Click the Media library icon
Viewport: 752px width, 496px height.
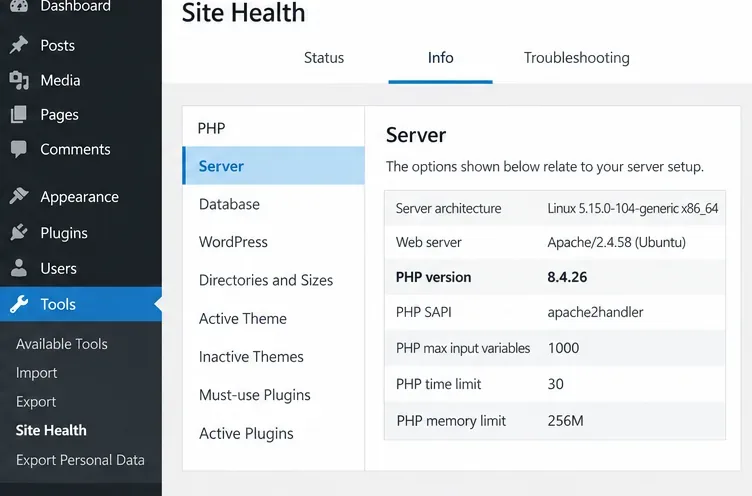(19, 80)
